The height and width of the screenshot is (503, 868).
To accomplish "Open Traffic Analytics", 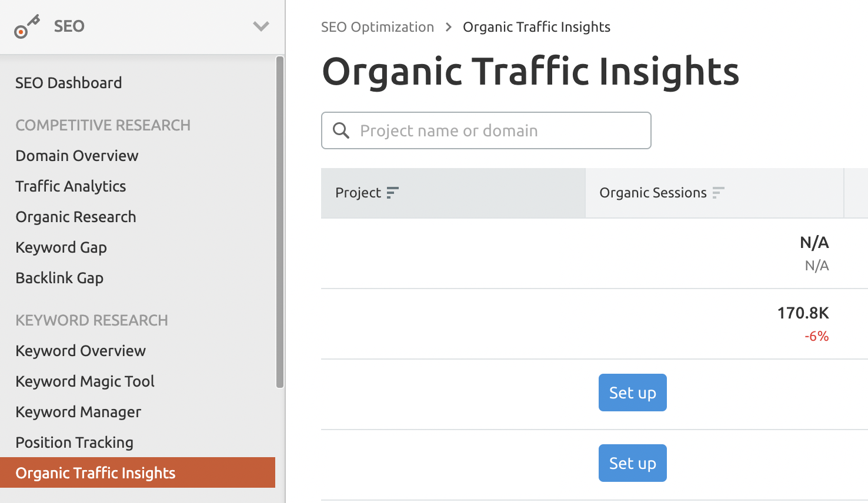I will tap(71, 186).
